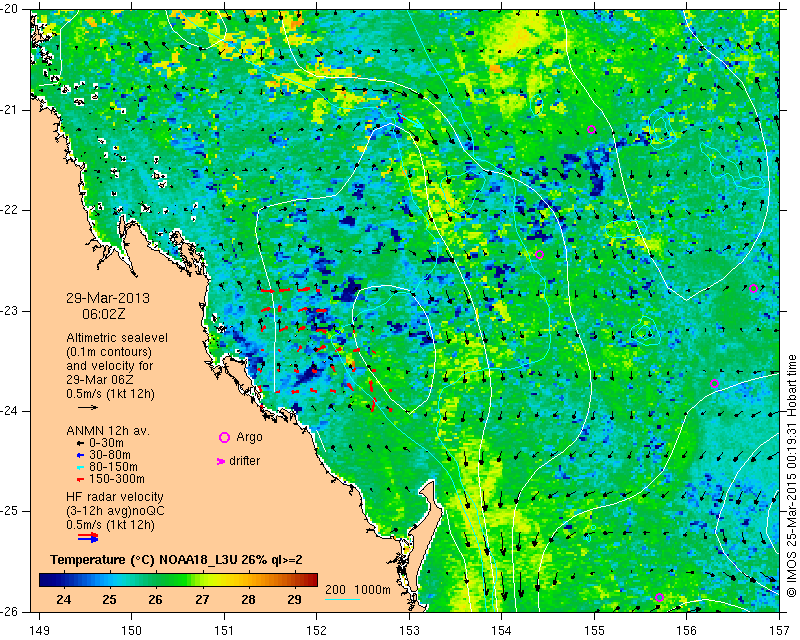This screenshot has height=640, width=800.
Task: Click the '200 1000m' depth legend text
Action: 358,589
